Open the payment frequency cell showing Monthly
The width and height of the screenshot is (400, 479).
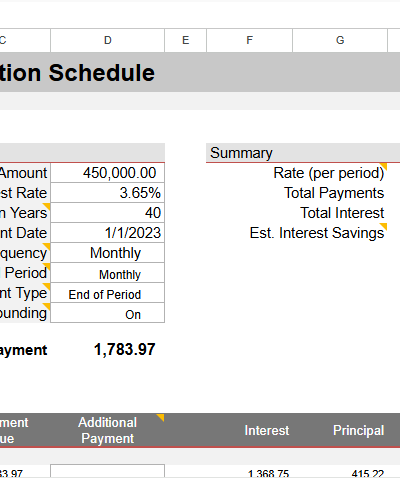[107, 253]
